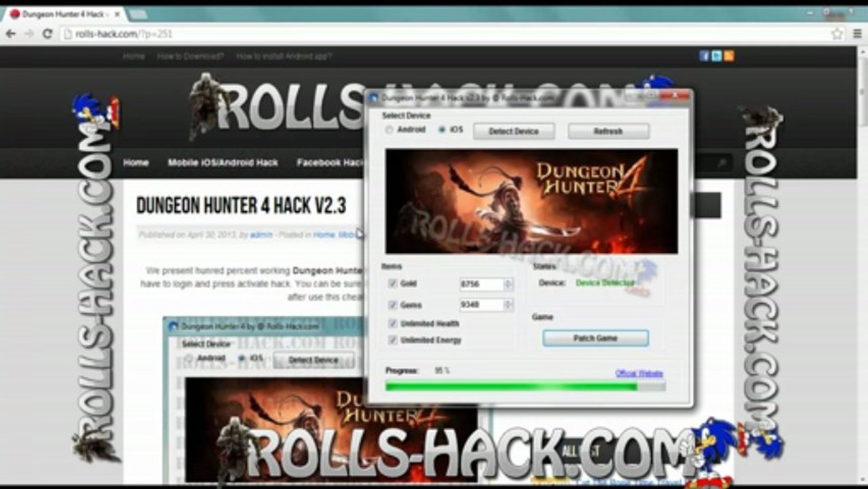Select the iOS radio button in hack window
Image resolution: width=868 pixels, height=489 pixels.
(x=442, y=130)
